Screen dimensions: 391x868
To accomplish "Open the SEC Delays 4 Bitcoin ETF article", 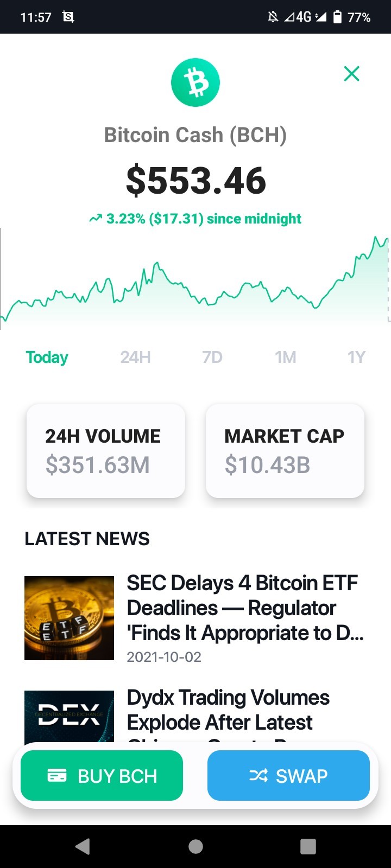I will pyautogui.click(x=245, y=608).
